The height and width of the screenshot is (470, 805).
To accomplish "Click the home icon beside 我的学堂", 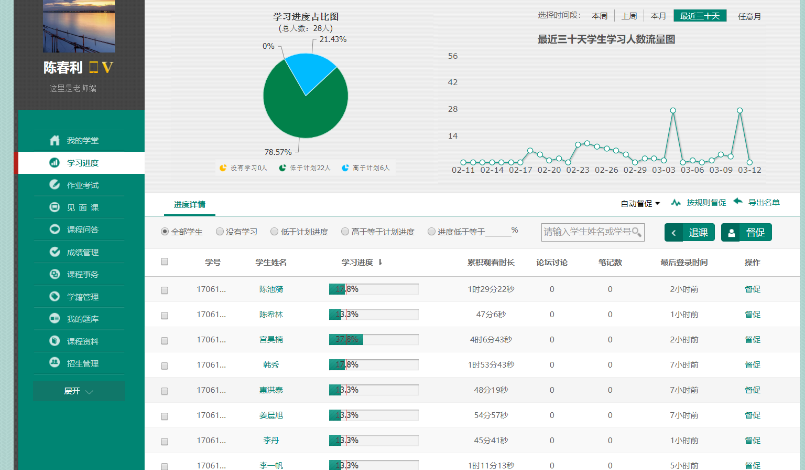I will pyautogui.click(x=55, y=140).
